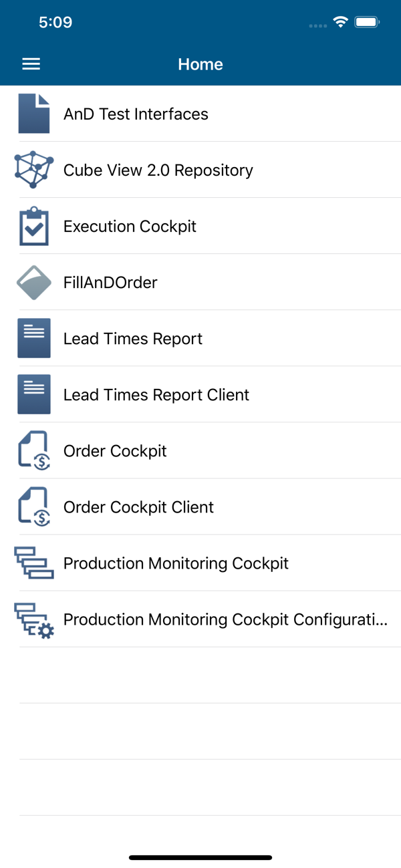Tap the Cube View 2.0 Repository cube icon
Image resolution: width=401 pixels, height=868 pixels.
[34, 170]
